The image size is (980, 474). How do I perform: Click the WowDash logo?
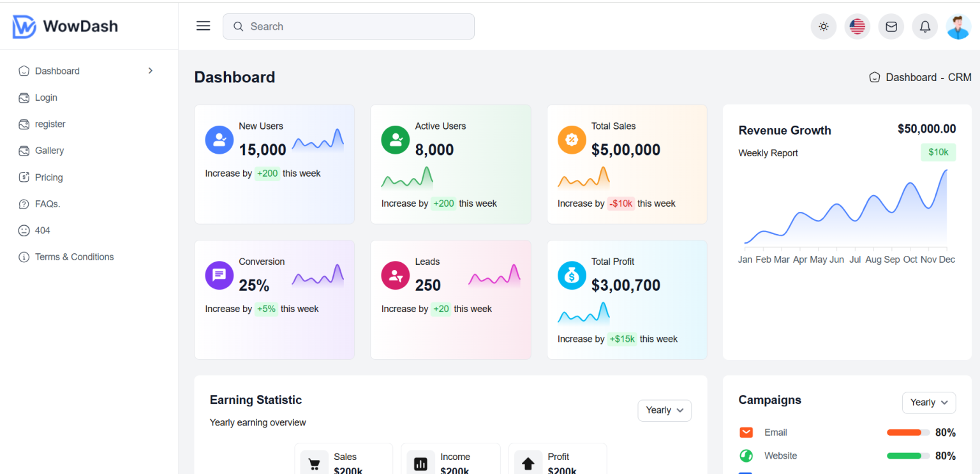pyautogui.click(x=65, y=26)
